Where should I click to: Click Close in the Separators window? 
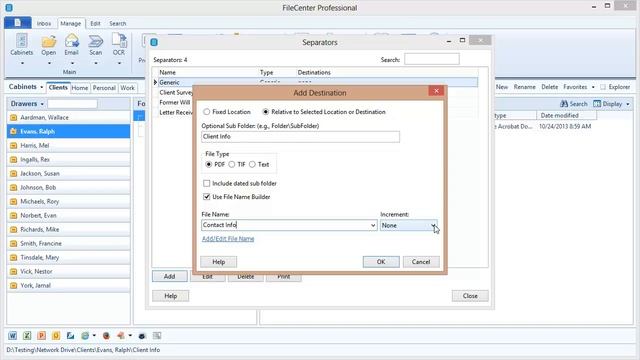(x=470, y=296)
